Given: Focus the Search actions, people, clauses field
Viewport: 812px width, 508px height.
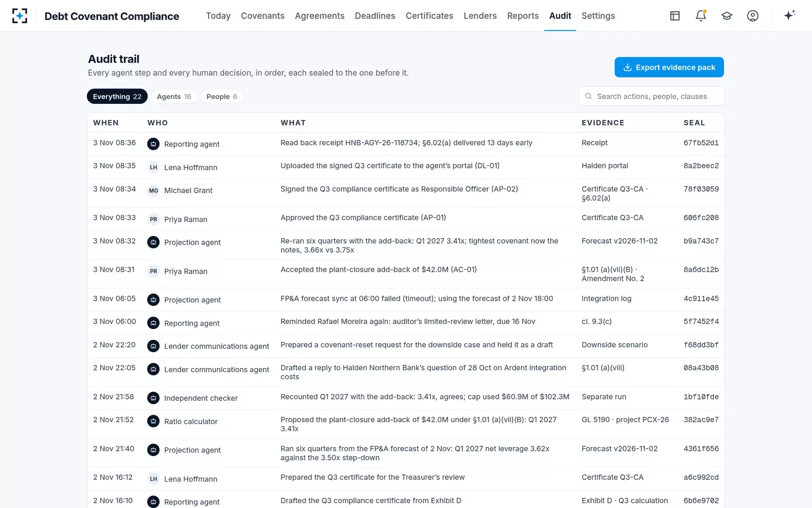Looking at the screenshot, I should [x=652, y=97].
